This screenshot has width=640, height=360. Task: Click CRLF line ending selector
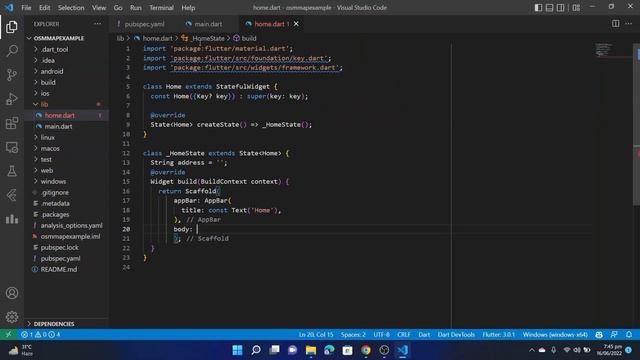tap(403, 334)
